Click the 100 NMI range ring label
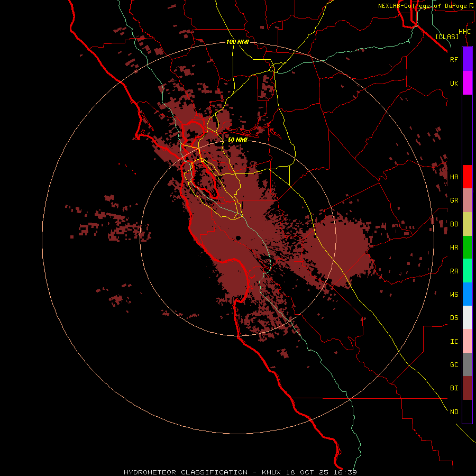Image resolution: width=476 pixels, height=476 pixels. pyautogui.click(x=237, y=42)
